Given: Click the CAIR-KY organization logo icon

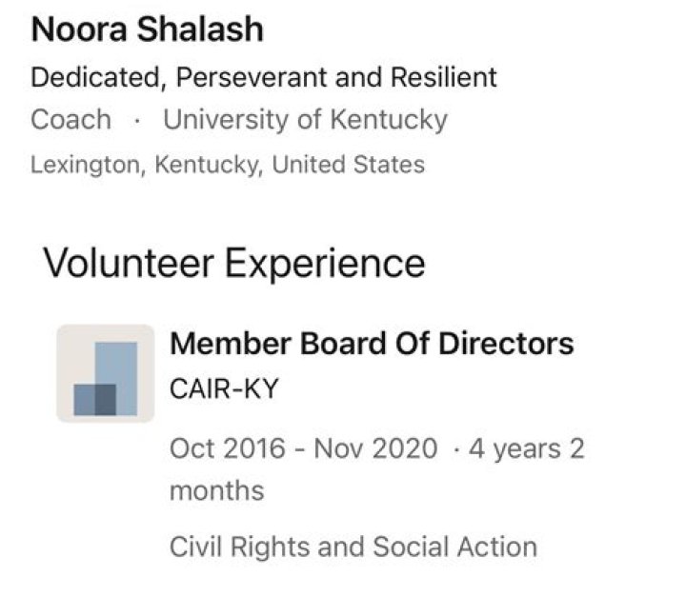Looking at the screenshot, I should [x=105, y=373].
